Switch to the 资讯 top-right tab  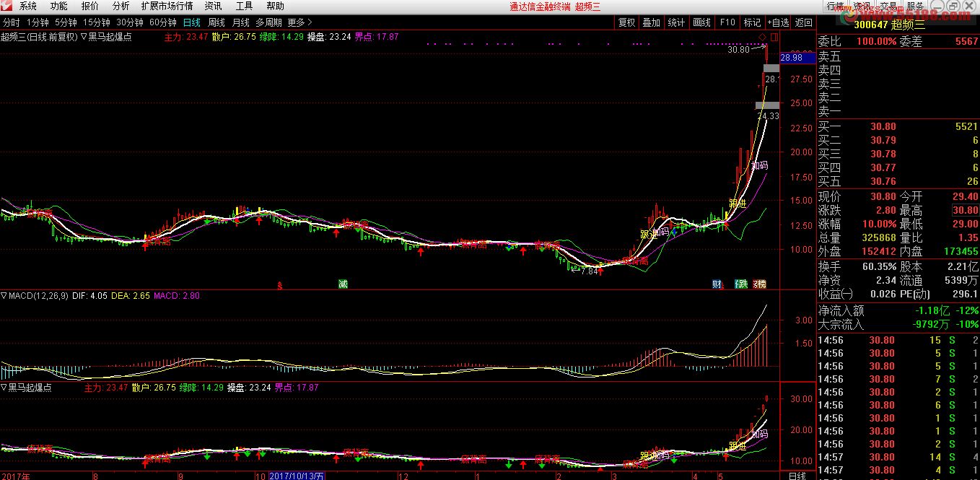[862, 6]
